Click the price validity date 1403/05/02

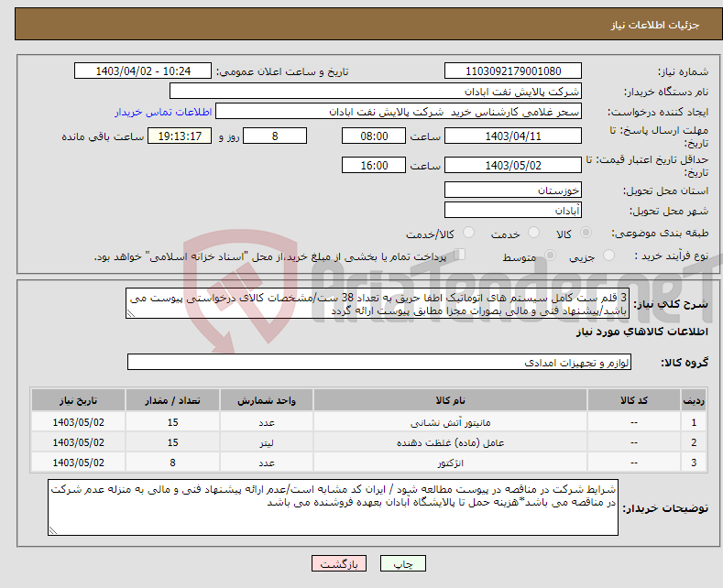tap(513, 165)
